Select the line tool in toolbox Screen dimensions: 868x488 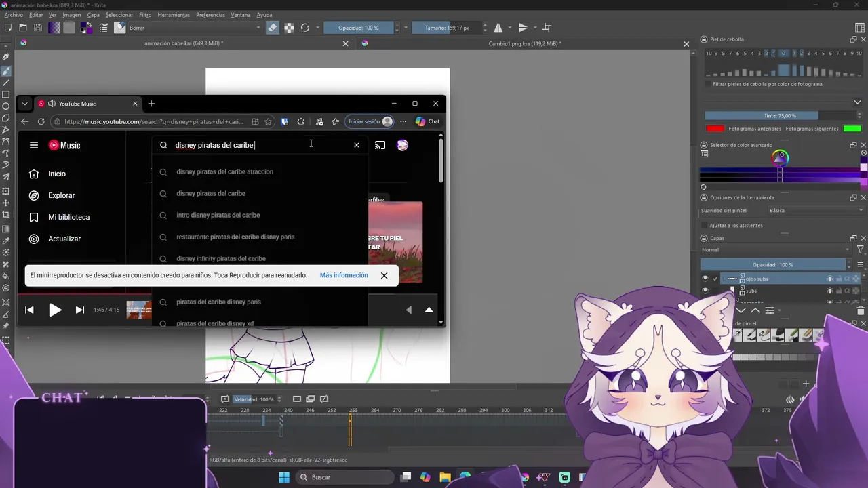coord(6,83)
